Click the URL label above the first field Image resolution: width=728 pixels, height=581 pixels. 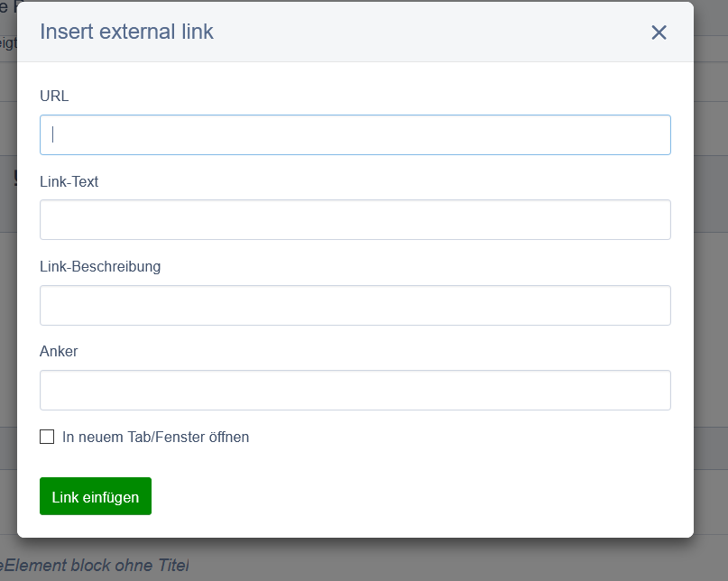click(54, 97)
